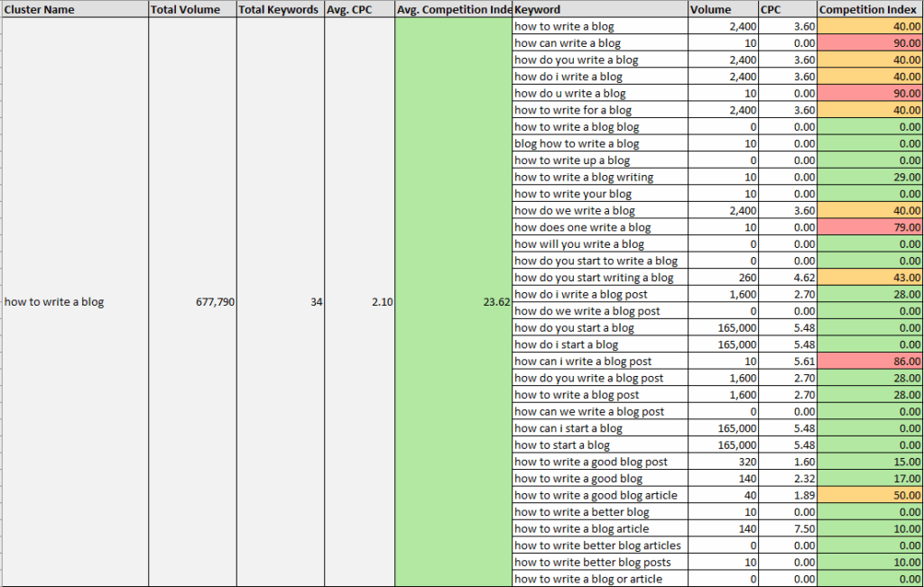Image resolution: width=924 pixels, height=587 pixels.
Task: Select the Total Keywords column header
Action: (x=277, y=9)
